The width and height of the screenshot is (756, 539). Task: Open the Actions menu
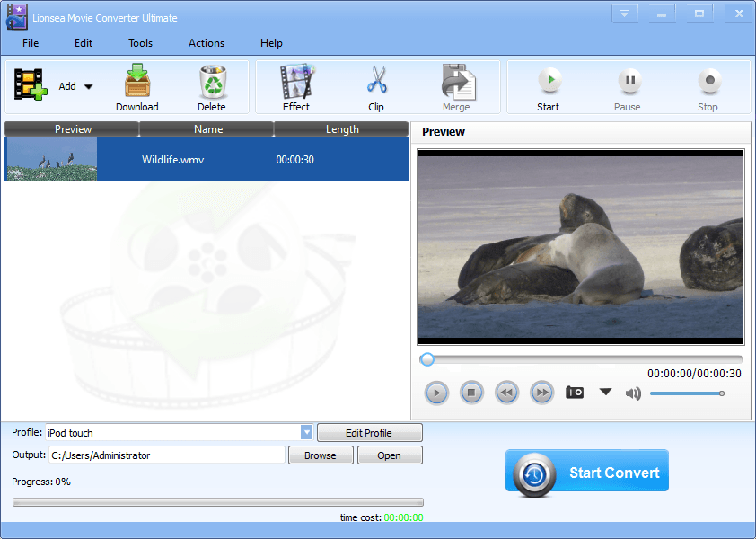[207, 43]
